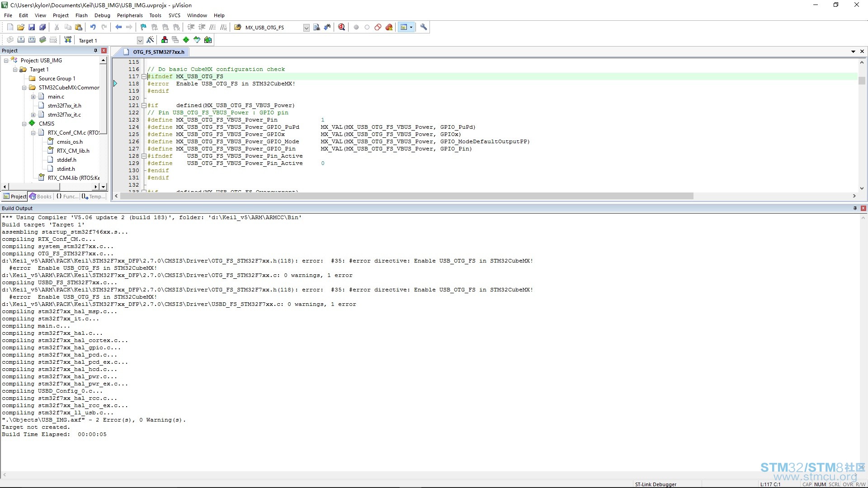Close the Build Output panel
This screenshot has width=868, height=488.
(863, 208)
